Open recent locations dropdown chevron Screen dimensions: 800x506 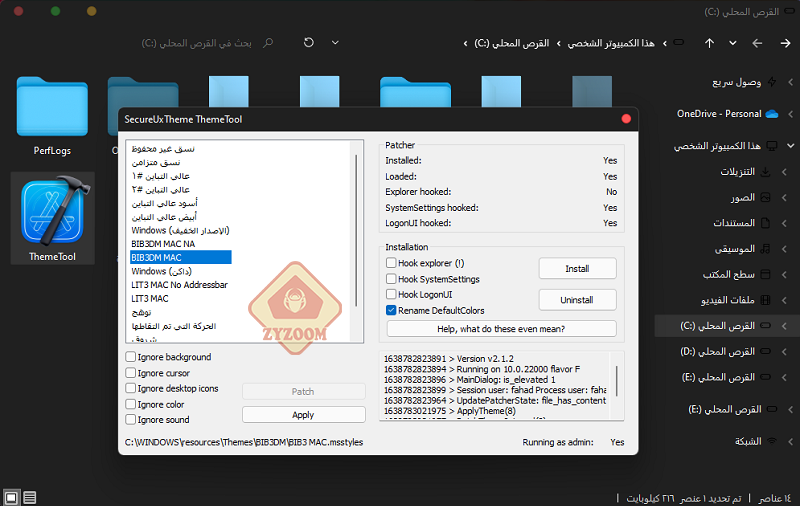(733, 43)
